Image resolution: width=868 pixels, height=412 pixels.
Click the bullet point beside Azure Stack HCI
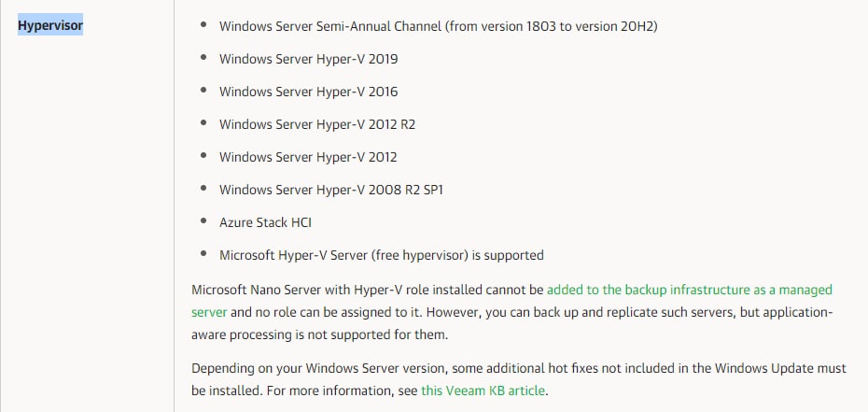(204, 222)
